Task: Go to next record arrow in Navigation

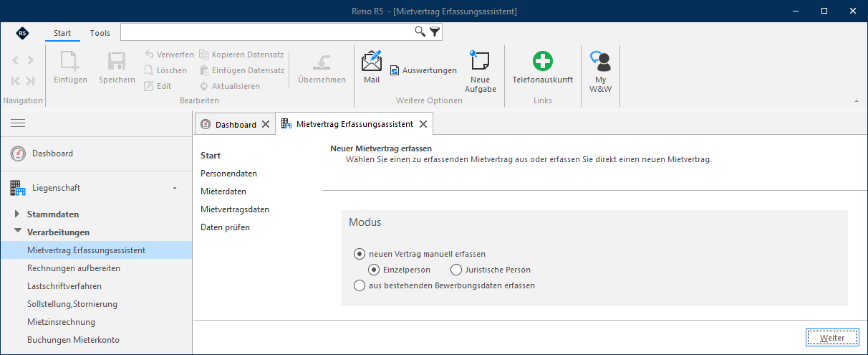Action: [x=30, y=60]
